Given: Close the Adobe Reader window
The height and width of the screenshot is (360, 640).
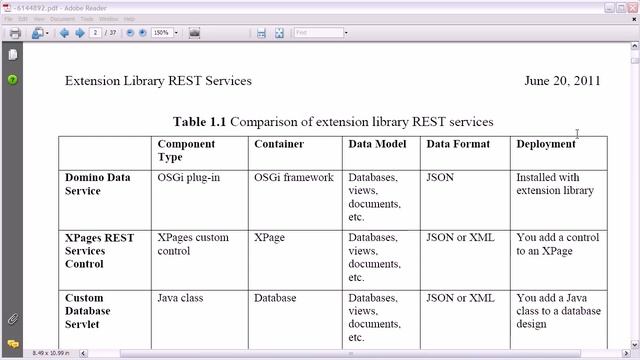Looking at the screenshot, I should [633, 8].
